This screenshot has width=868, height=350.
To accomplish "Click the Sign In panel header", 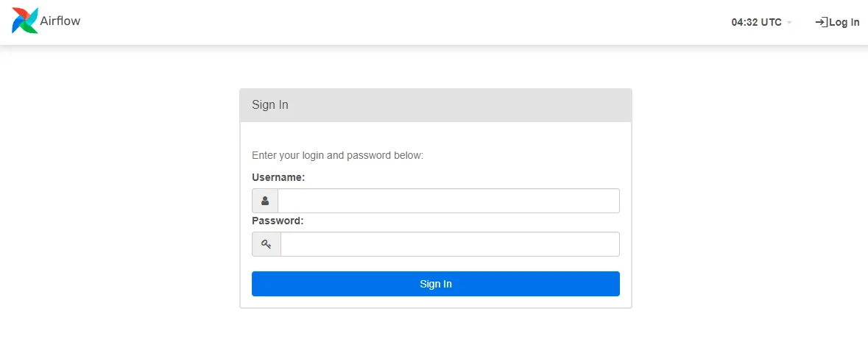I will tap(435, 105).
